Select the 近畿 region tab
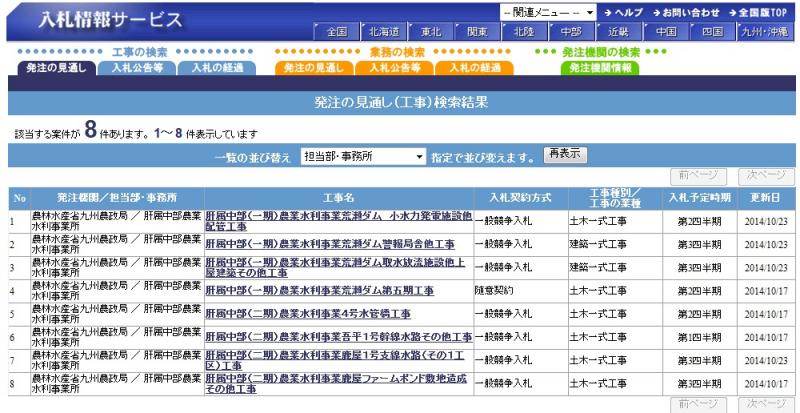This screenshot has width=800, height=413. [618, 32]
